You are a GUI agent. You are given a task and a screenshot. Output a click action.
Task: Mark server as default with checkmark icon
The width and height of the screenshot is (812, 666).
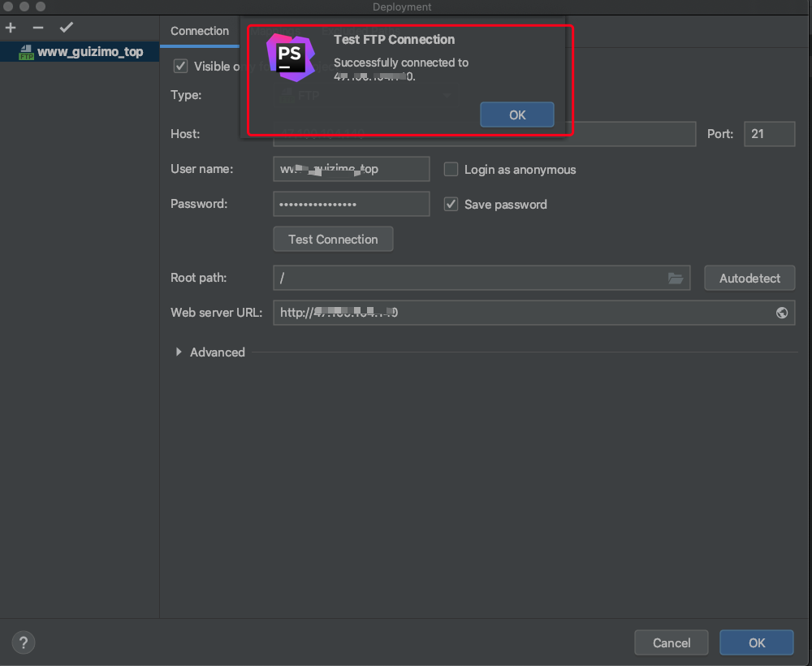point(67,28)
